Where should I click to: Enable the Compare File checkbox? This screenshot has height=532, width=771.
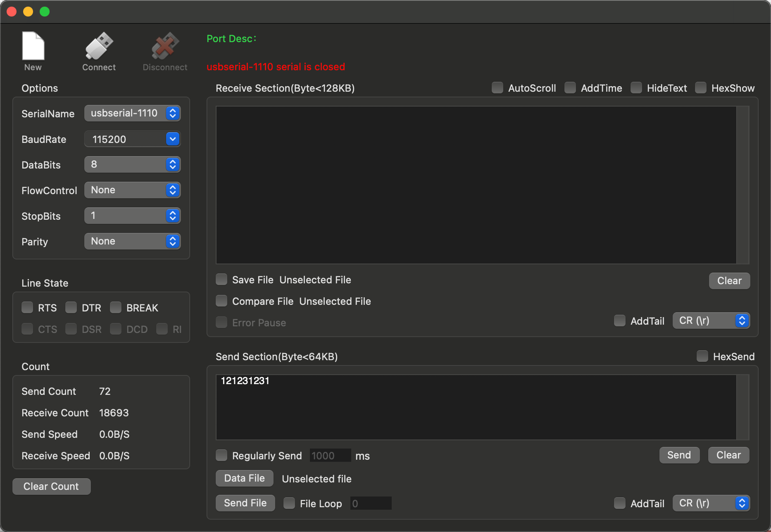(221, 301)
